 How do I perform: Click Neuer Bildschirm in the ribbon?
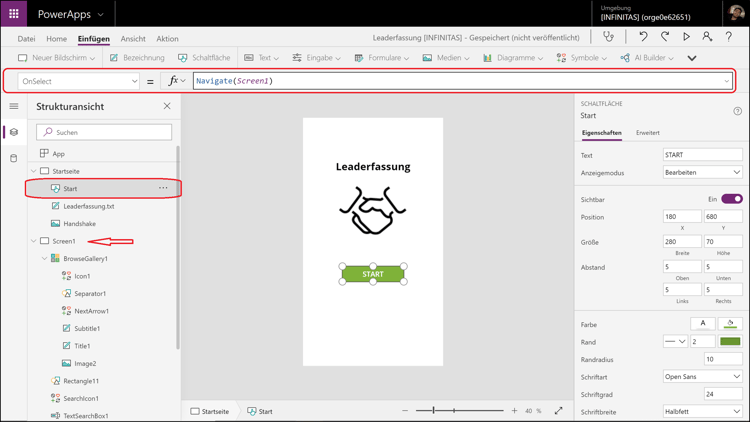[x=56, y=58]
